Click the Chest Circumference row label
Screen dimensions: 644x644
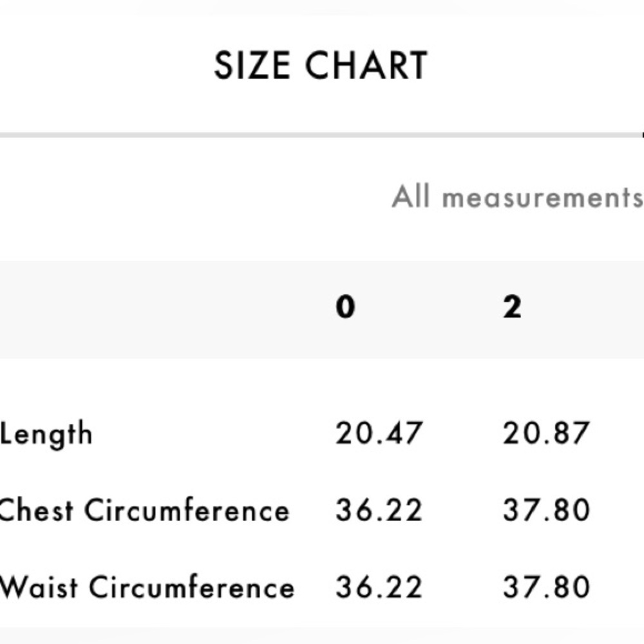[x=144, y=509]
